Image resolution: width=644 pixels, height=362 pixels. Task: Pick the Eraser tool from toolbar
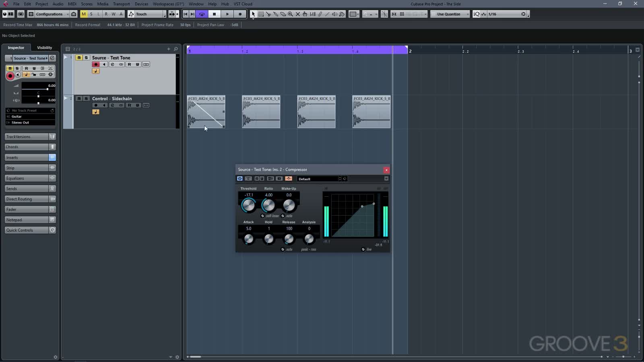pos(283,14)
